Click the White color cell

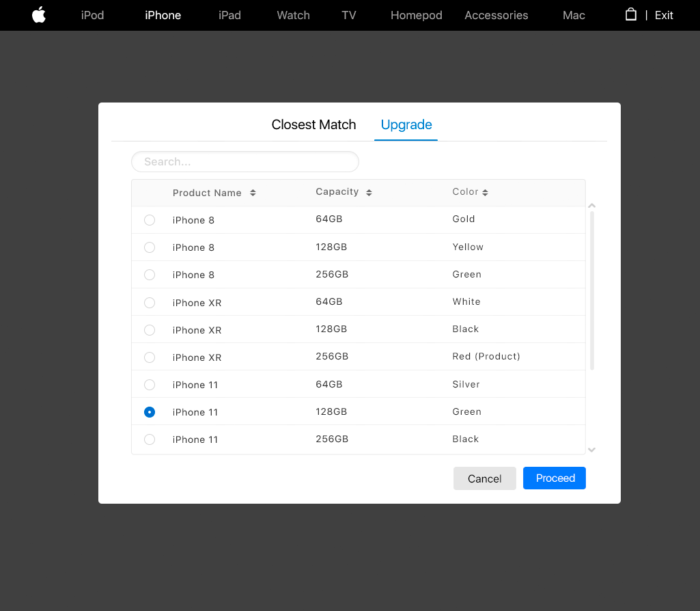[466, 301]
